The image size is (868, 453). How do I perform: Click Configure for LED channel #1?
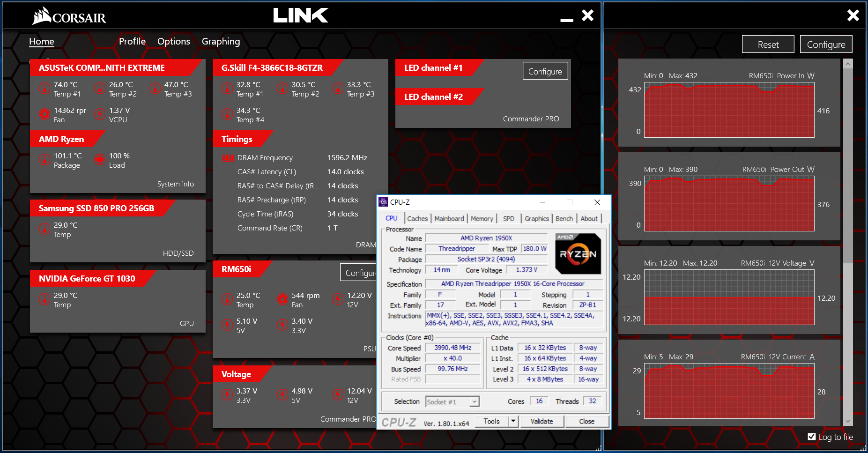[545, 71]
